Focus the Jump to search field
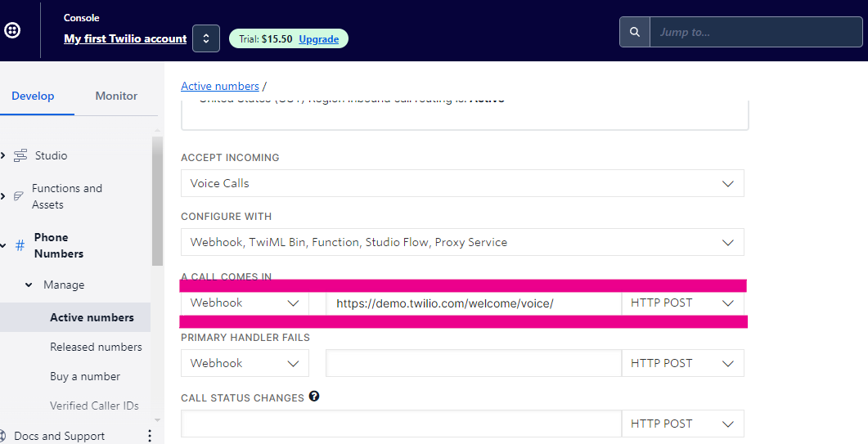Image resolution: width=868 pixels, height=444 pixels. pos(756,32)
